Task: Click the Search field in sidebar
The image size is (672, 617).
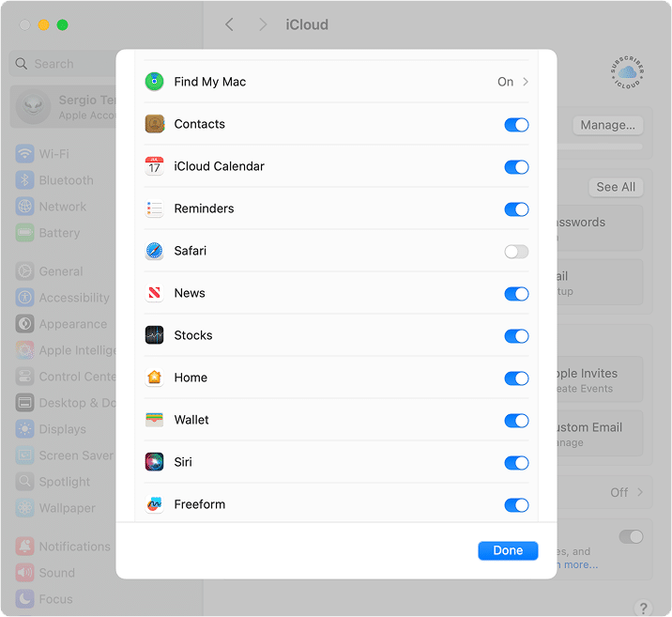Action: pos(64,64)
